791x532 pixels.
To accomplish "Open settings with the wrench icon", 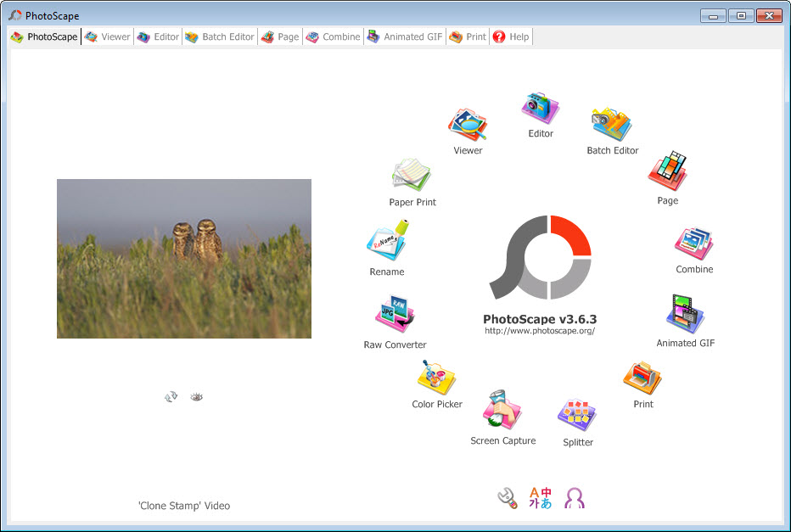I will pos(508,498).
